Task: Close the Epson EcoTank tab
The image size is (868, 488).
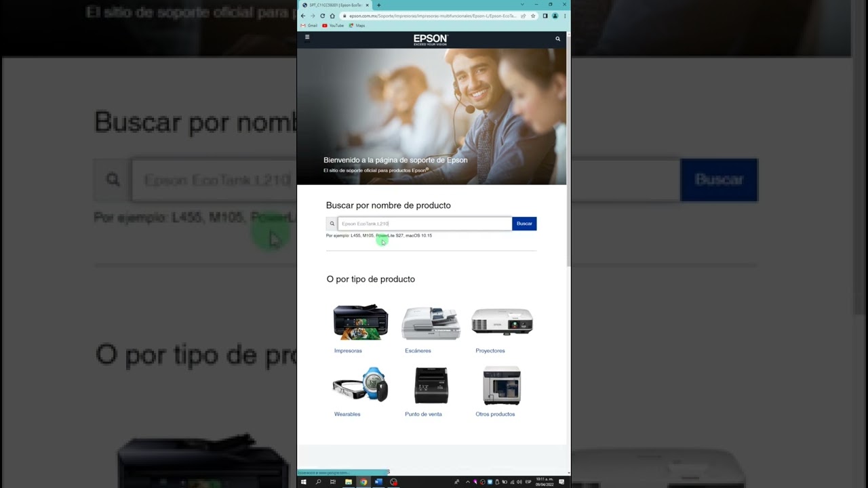Action: tap(367, 5)
